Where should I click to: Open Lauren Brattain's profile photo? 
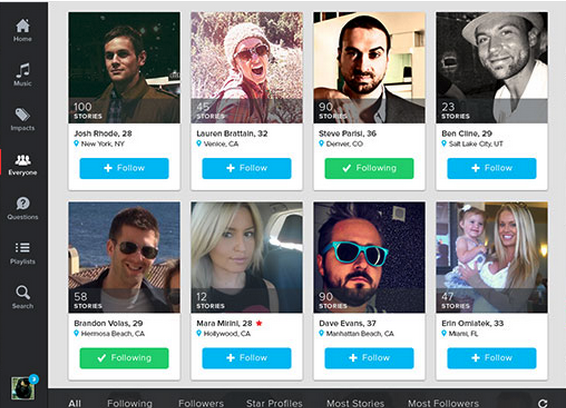pyautogui.click(x=247, y=68)
